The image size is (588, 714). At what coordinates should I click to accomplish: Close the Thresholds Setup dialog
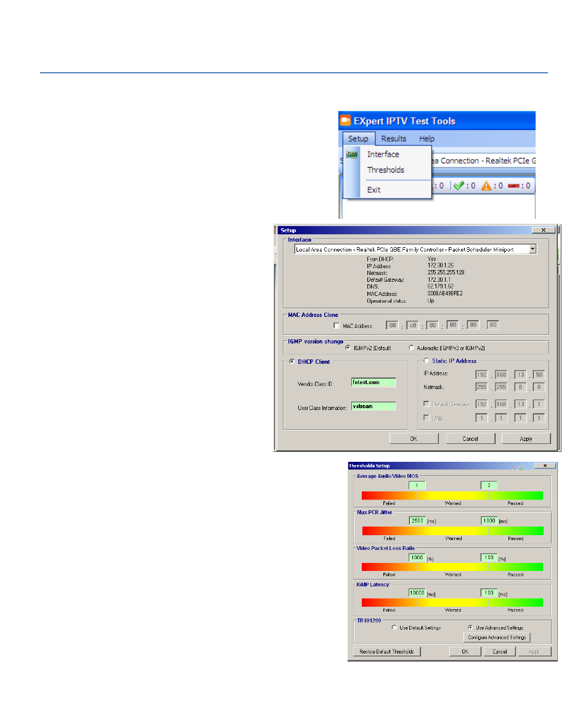pos(545,466)
